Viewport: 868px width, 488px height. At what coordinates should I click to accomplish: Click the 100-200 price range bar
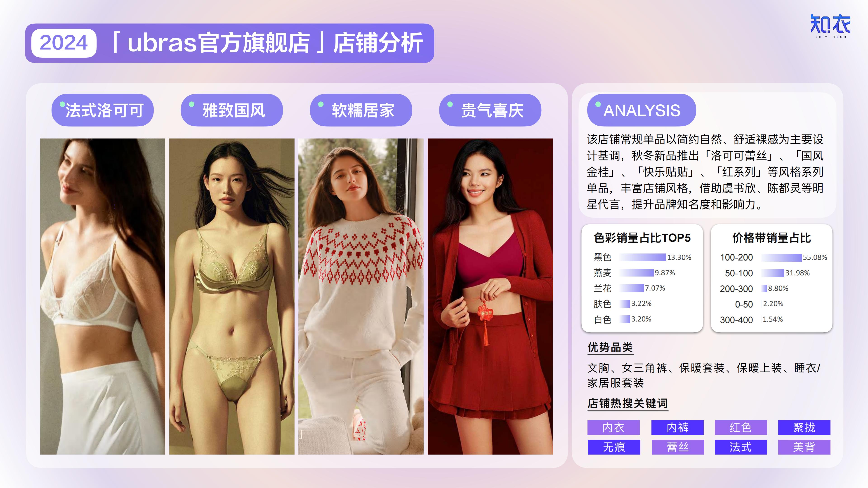click(x=781, y=258)
